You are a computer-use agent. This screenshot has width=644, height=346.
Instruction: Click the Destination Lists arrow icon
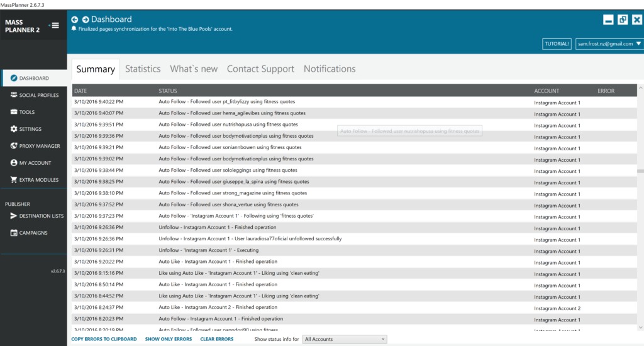(x=14, y=216)
